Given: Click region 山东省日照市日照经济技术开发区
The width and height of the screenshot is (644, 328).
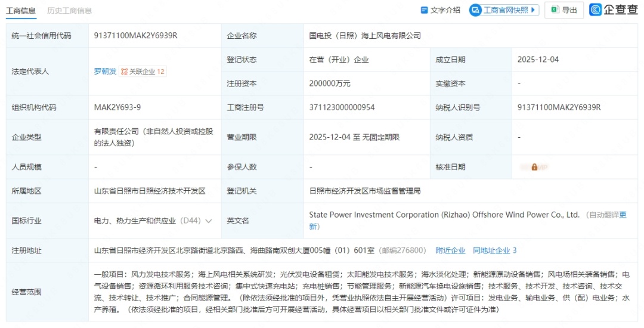Looking at the screenshot, I should [150, 191].
